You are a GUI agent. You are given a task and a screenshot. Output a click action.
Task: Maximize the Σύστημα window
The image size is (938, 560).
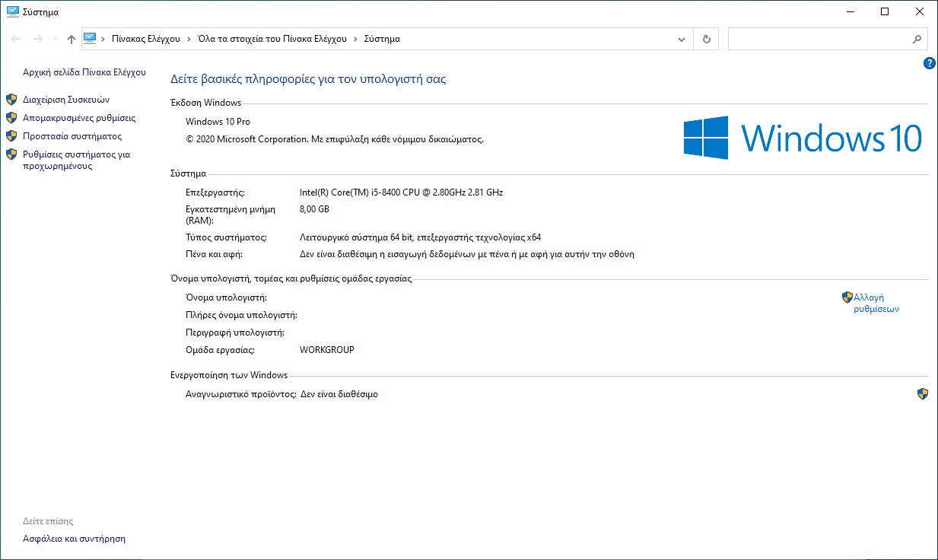[886, 11]
